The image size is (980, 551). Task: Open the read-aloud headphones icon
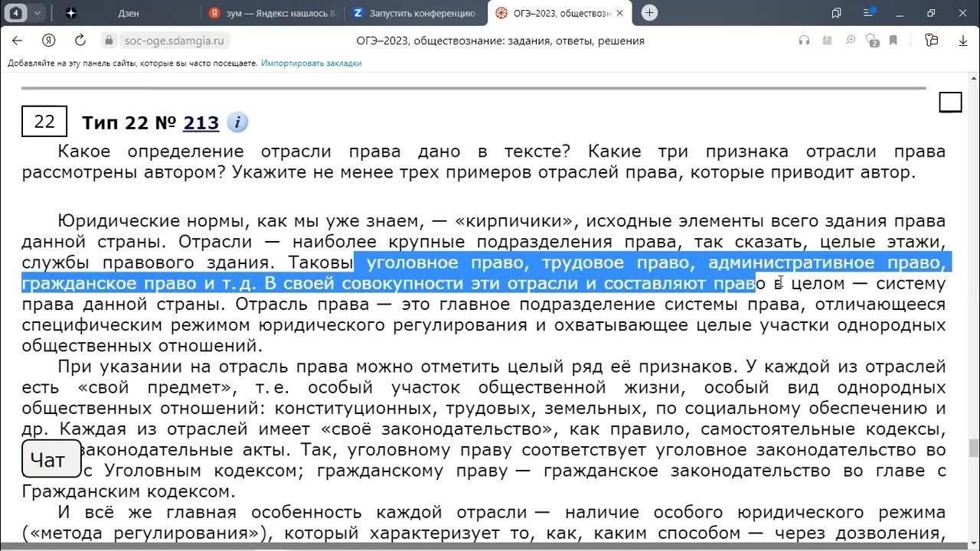[x=804, y=41]
